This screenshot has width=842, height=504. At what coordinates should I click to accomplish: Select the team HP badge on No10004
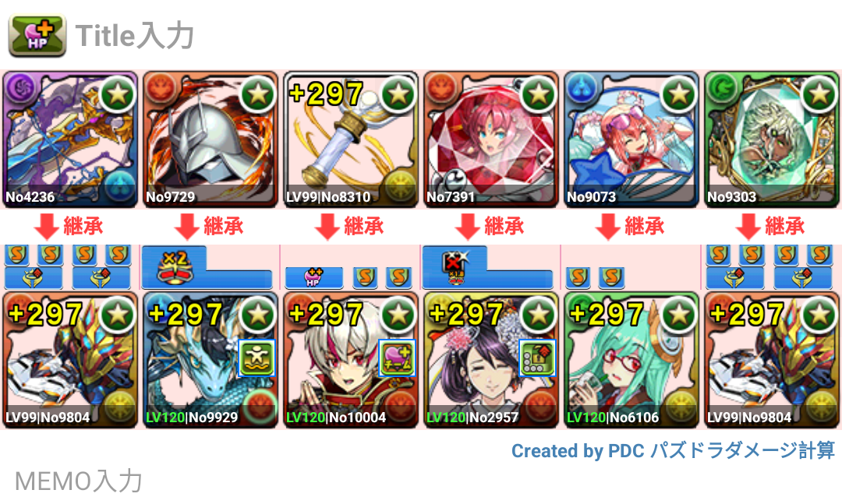397,358
